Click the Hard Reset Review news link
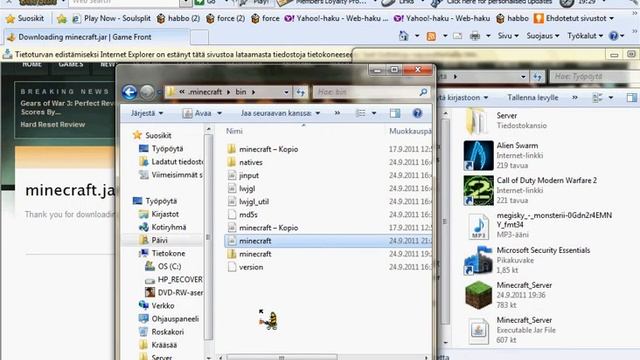This screenshot has width=640, height=360. point(53,124)
